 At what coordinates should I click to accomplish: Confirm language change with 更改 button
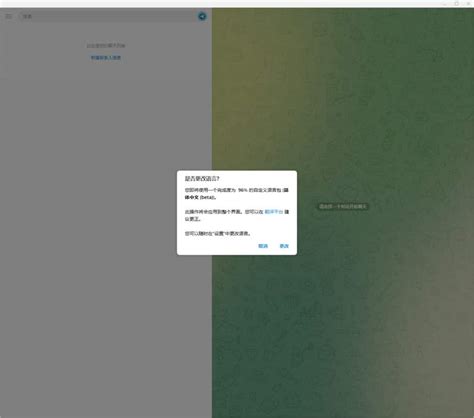point(284,246)
